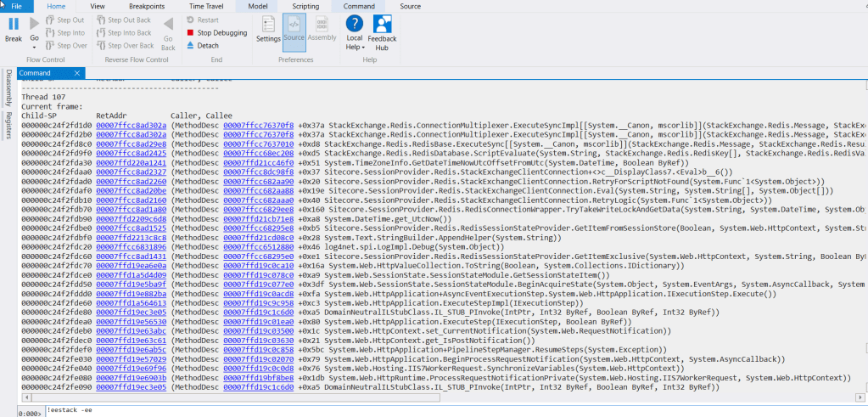The width and height of the screenshot is (868, 417).
Task: Detach the debugger from the process
Action: pyautogui.click(x=190, y=46)
